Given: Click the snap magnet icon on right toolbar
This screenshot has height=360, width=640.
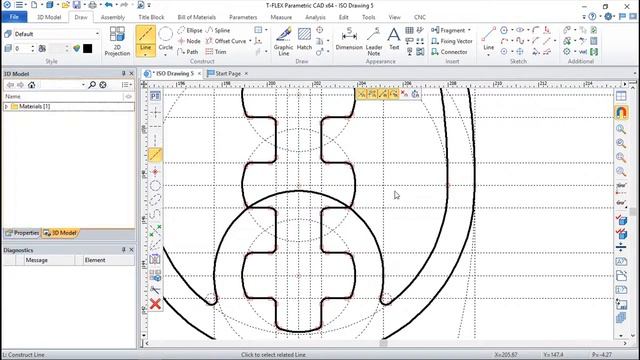Looking at the screenshot, I should [x=621, y=112].
